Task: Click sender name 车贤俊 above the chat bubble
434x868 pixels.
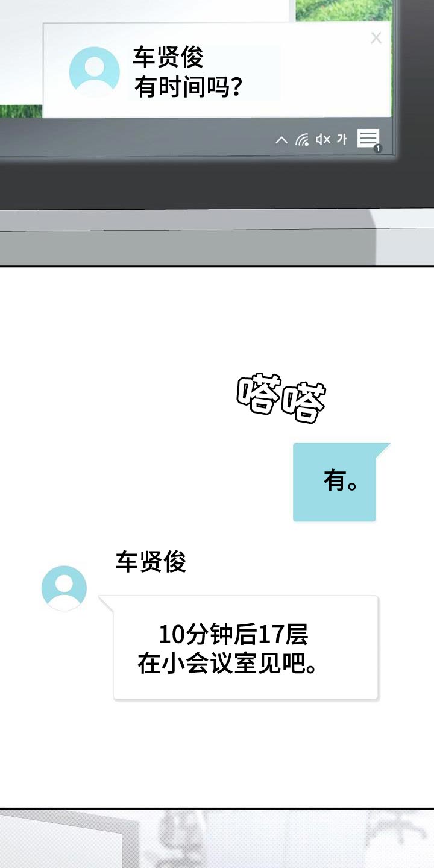Action: (x=151, y=562)
